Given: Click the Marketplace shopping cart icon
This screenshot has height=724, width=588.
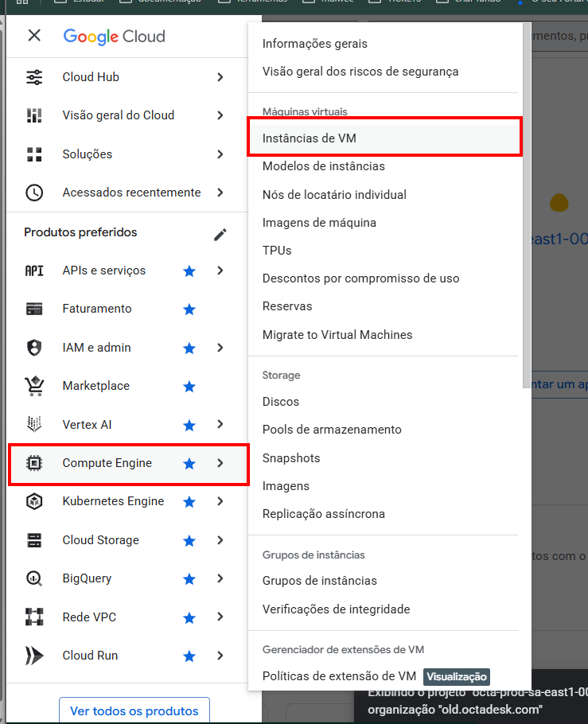Looking at the screenshot, I should point(34,386).
